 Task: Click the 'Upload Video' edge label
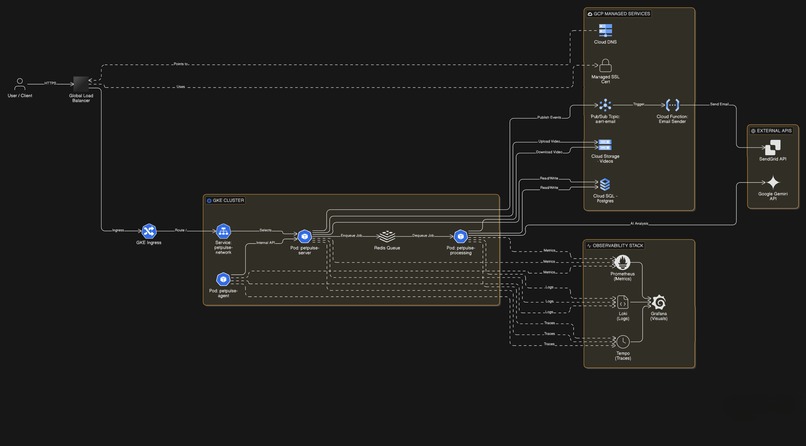point(549,141)
